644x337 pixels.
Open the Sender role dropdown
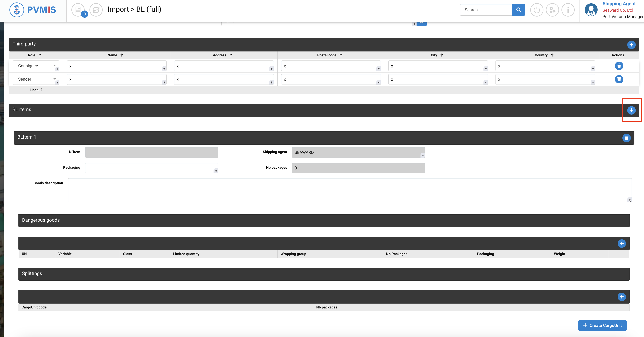[x=36, y=79]
